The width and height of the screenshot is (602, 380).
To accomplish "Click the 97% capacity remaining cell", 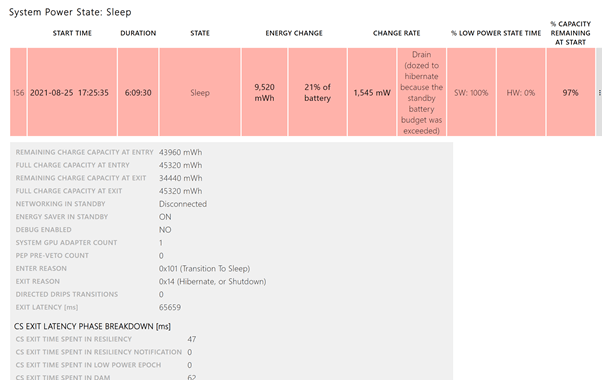I will [x=571, y=93].
